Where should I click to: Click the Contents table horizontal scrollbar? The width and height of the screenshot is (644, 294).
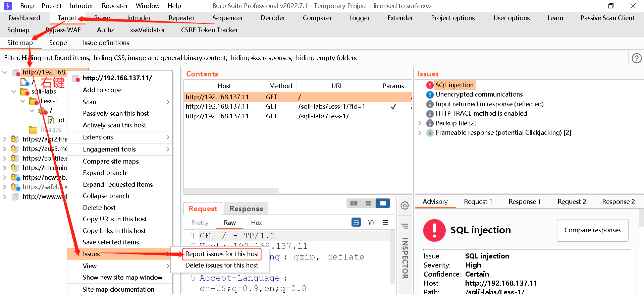pos(231,190)
